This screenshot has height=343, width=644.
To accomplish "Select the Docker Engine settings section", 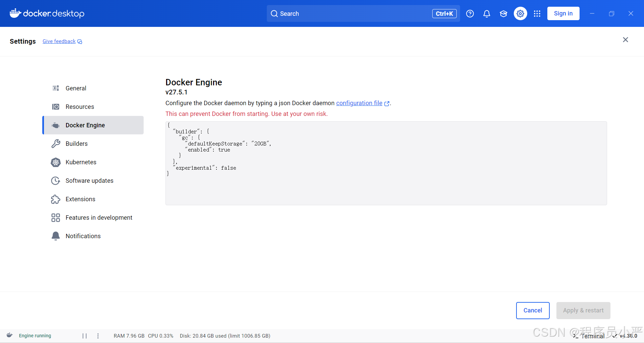I will tap(93, 125).
